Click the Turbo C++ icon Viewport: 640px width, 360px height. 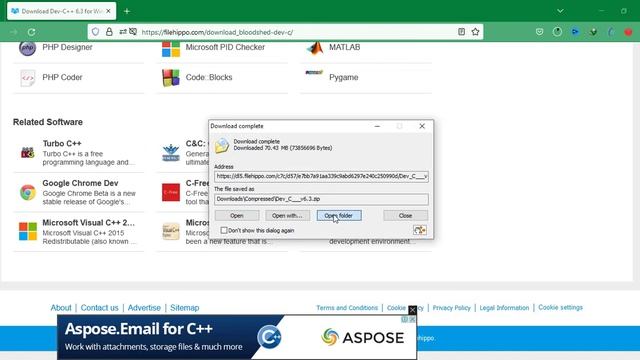(x=27, y=153)
